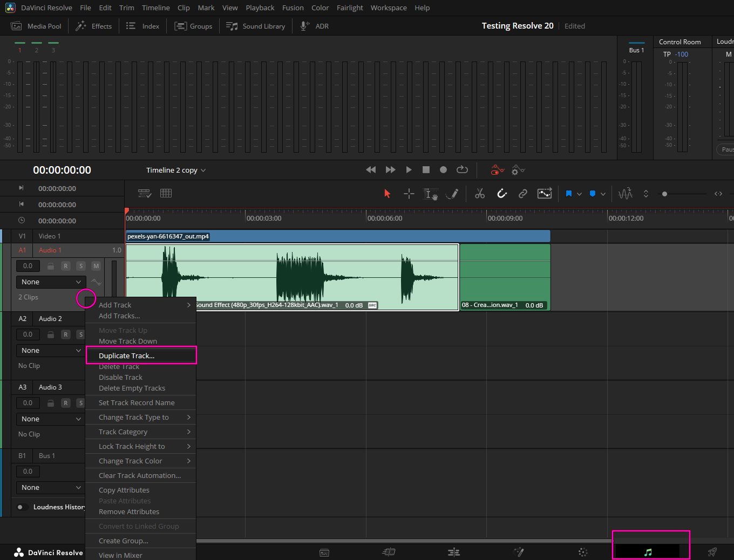
Task: Expand the flag color dropdown arrow
Action: 579,194
